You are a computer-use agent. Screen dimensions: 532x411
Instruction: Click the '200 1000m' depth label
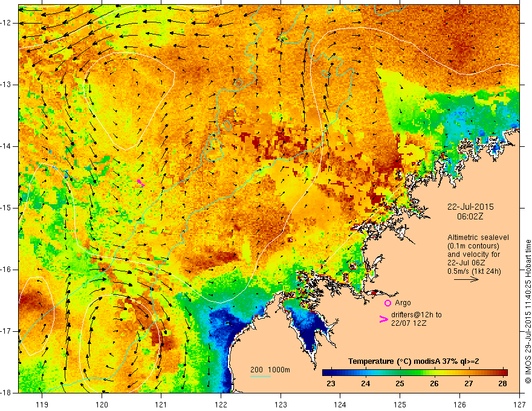click(270, 370)
